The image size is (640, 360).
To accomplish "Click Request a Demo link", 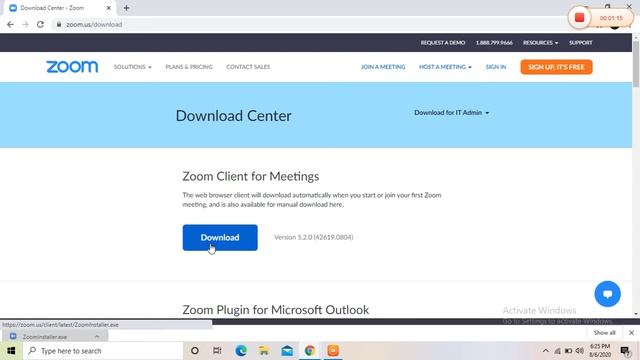I will [443, 42].
